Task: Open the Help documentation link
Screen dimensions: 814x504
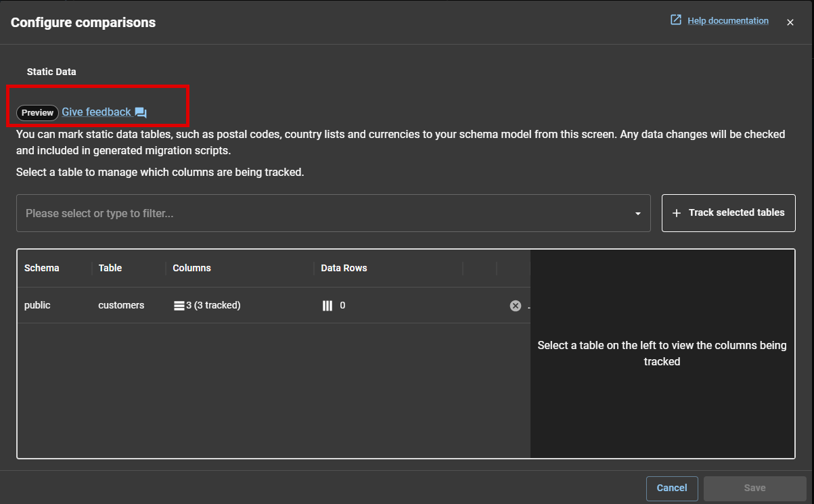Action: (727, 21)
